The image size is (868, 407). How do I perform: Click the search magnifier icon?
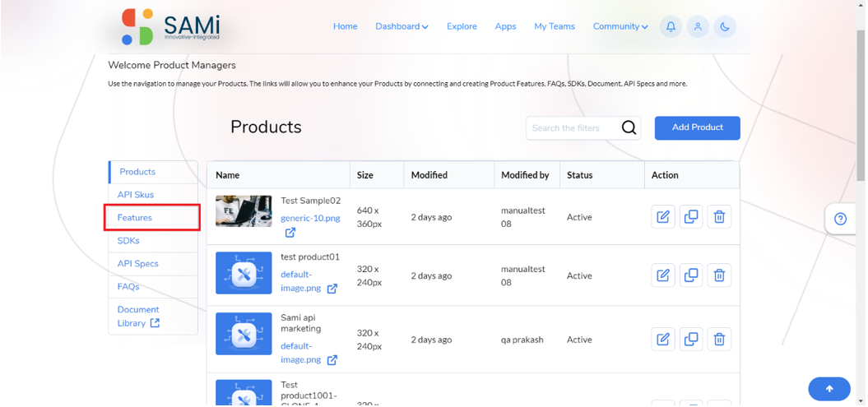click(x=629, y=127)
